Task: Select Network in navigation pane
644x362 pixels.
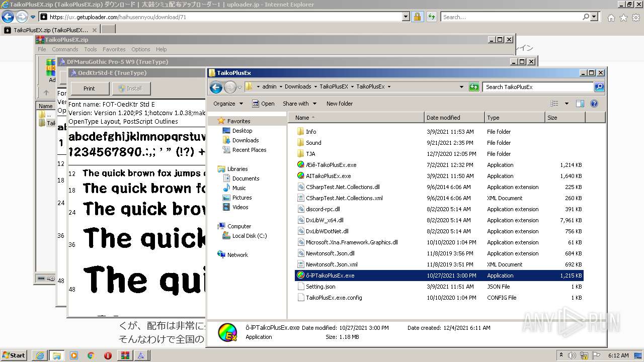Action: pyautogui.click(x=237, y=255)
